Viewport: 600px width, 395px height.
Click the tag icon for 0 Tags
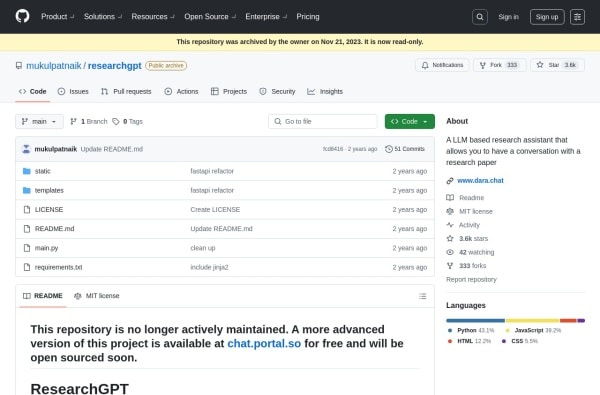pyautogui.click(x=116, y=122)
